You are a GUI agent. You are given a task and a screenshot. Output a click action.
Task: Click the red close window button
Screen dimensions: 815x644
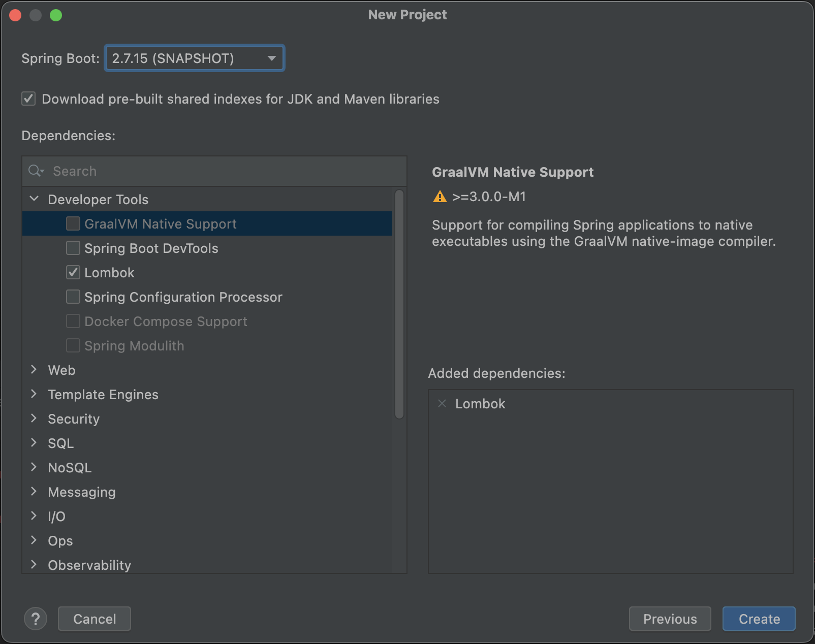(x=15, y=15)
